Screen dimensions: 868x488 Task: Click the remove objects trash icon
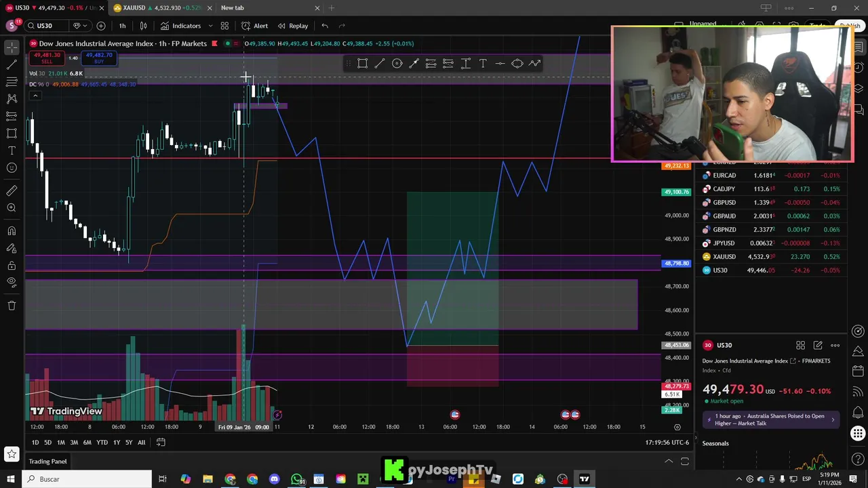12,306
